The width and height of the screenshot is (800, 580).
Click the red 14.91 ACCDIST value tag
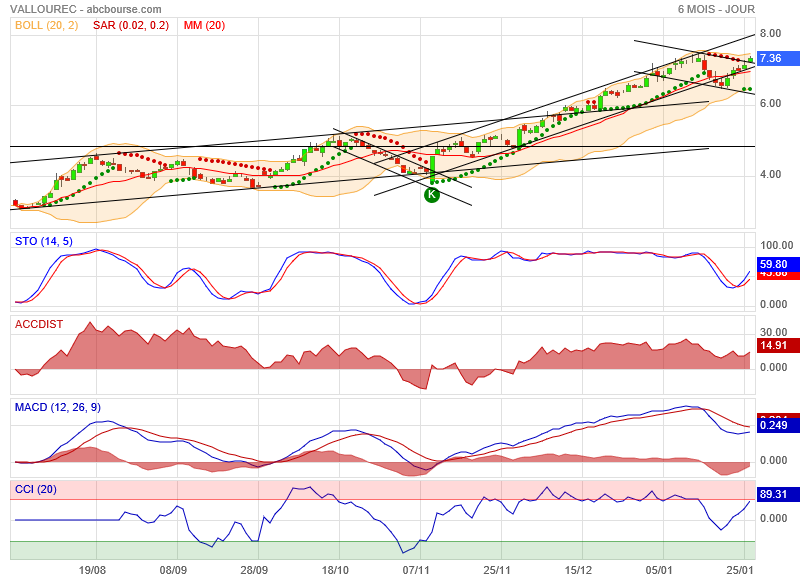pos(778,345)
